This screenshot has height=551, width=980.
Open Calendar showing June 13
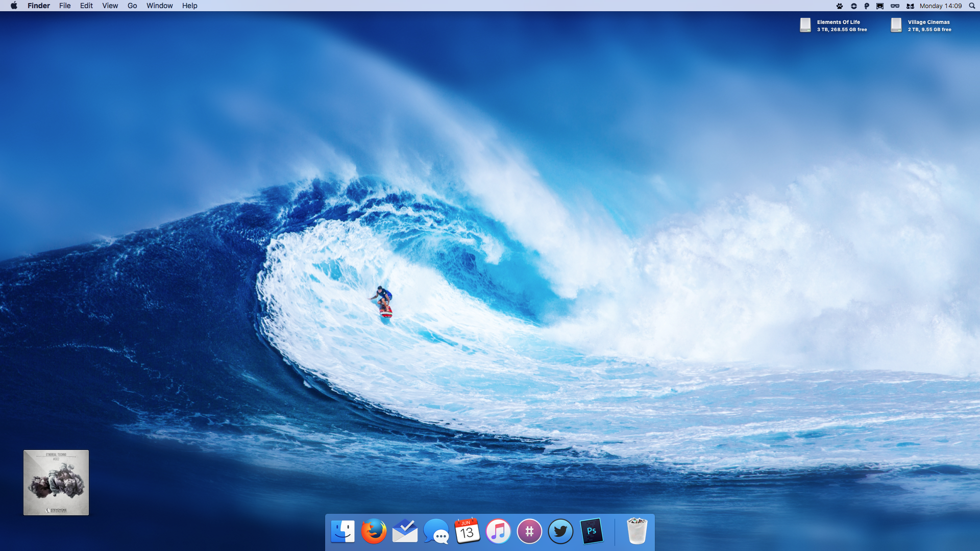(x=467, y=531)
